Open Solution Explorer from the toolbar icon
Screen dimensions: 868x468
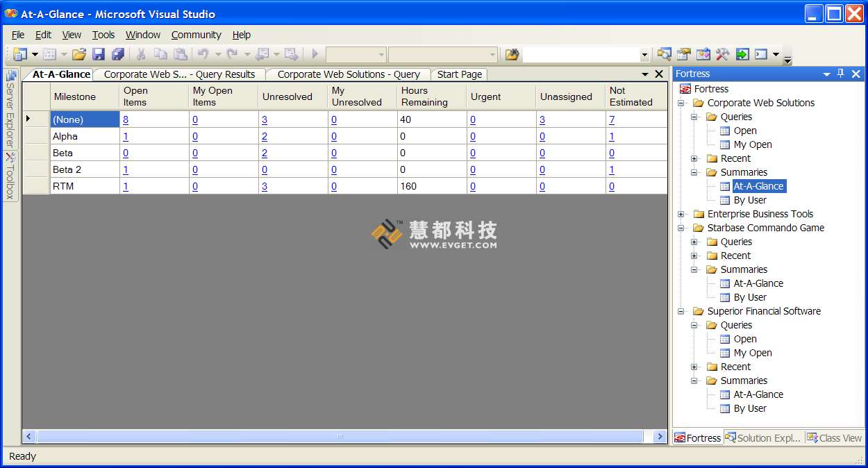pos(665,54)
